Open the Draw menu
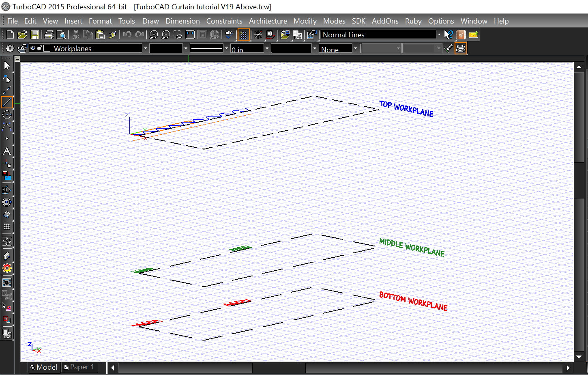This screenshot has width=588, height=375. tap(151, 21)
